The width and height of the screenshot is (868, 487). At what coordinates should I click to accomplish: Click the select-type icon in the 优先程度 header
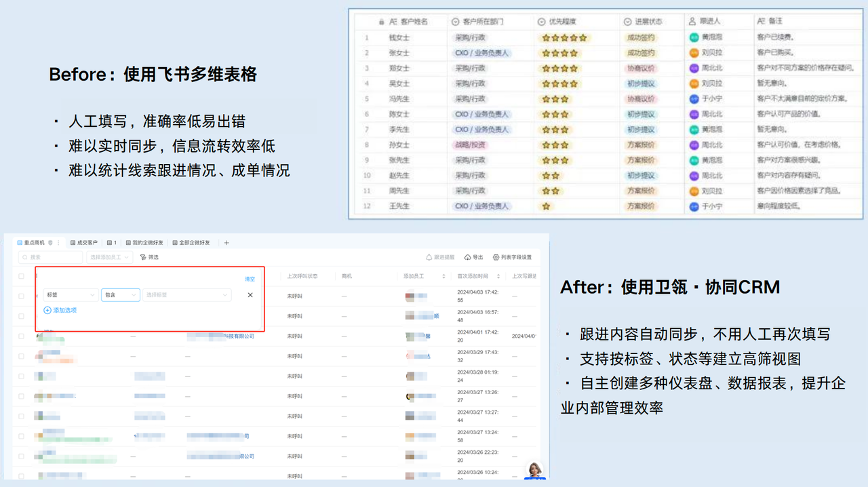point(541,22)
